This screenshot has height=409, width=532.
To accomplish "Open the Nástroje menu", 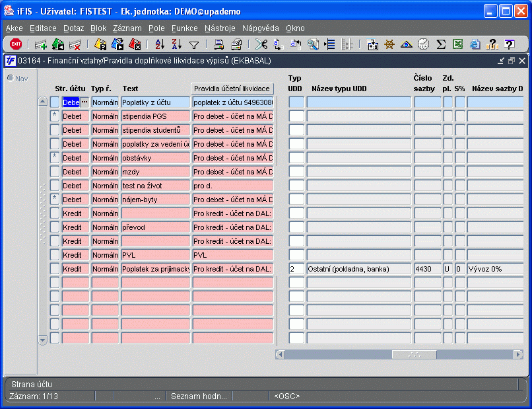I will (220, 28).
